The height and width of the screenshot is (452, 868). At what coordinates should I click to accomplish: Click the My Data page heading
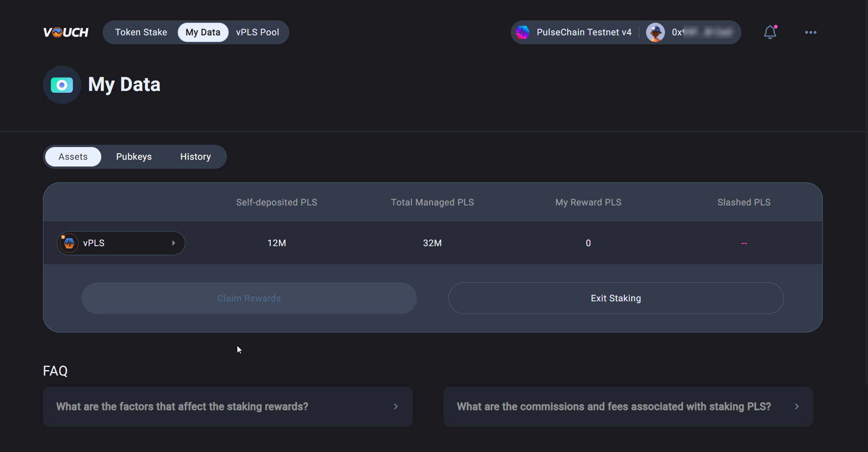pos(124,85)
